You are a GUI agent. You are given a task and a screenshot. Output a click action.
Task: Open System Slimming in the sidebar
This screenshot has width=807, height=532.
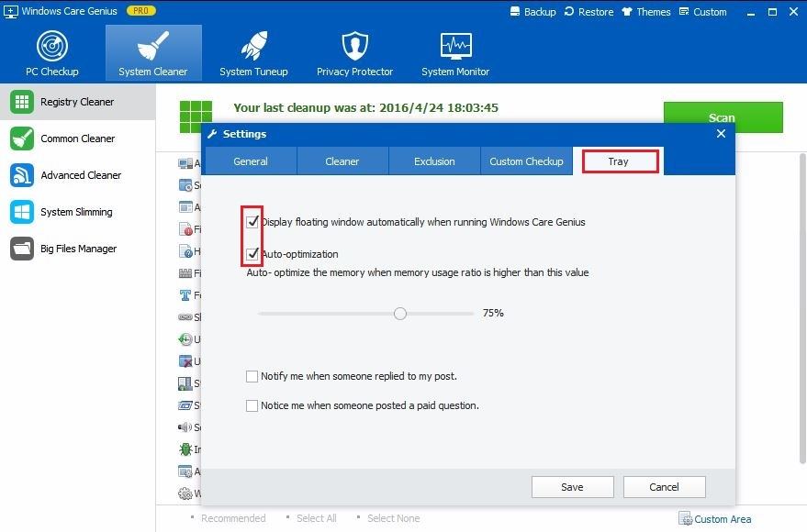coord(78,212)
